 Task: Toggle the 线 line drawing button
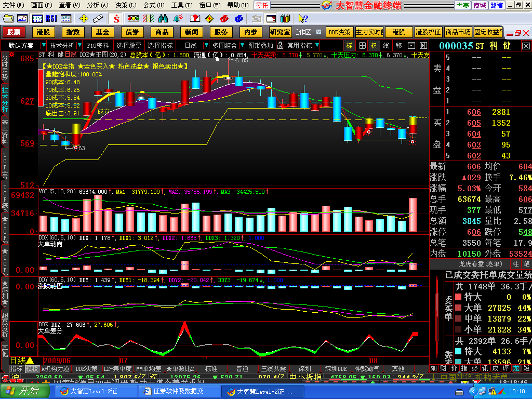387,46
